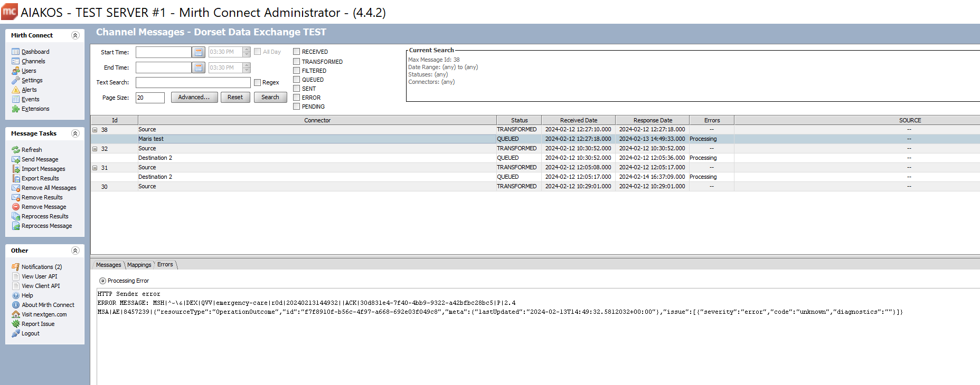This screenshot has width=980, height=385.
Task: Select the message 30 Source row
Action: click(x=535, y=187)
